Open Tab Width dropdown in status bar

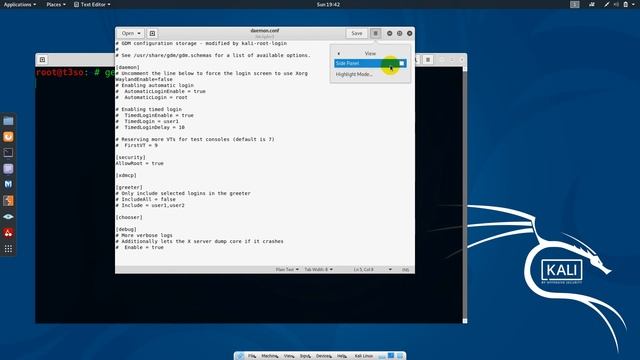[x=318, y=269]
